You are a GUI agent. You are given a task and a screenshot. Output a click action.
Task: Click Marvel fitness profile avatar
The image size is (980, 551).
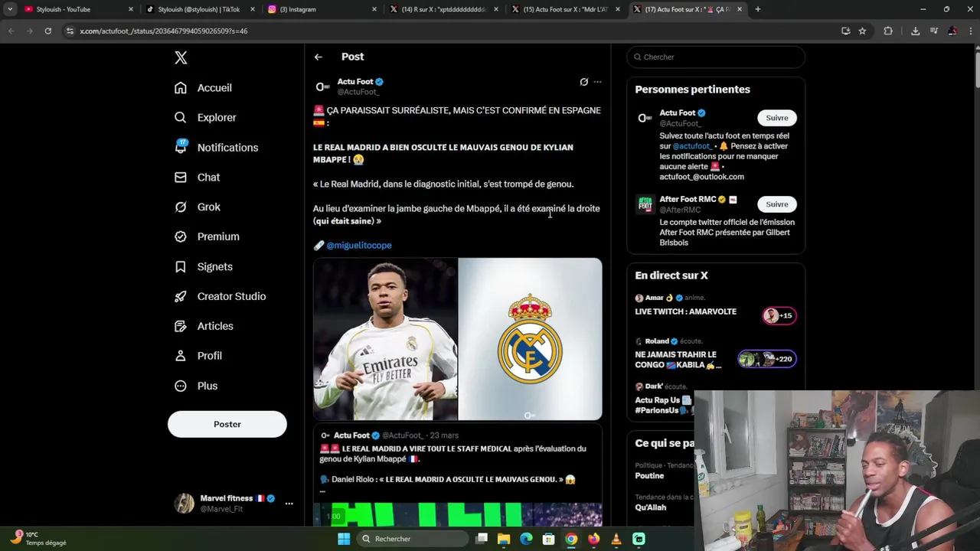pos(184,503)
